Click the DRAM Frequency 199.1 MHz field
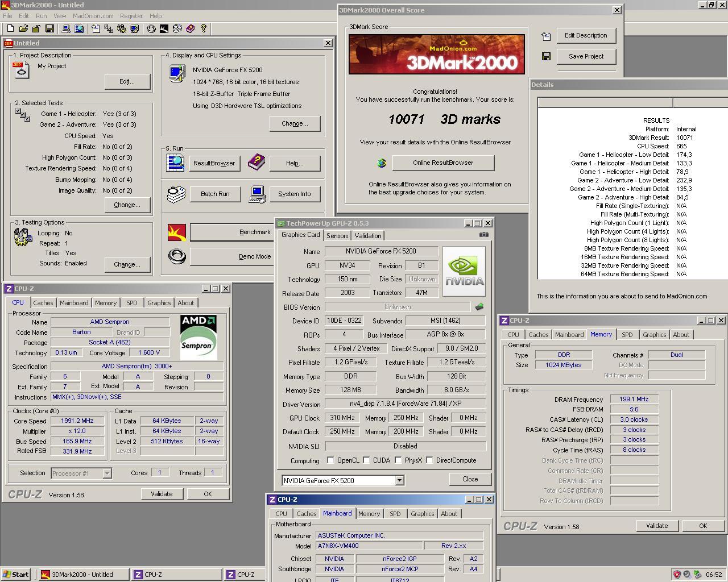This screenshot has width=728, height=582. [634, 400]
